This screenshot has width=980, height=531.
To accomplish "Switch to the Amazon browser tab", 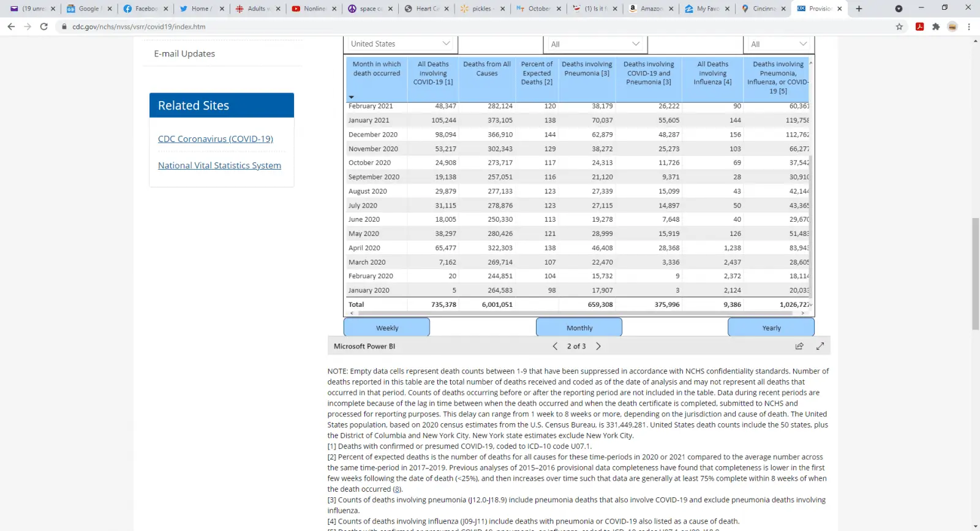I will (650, 9).
